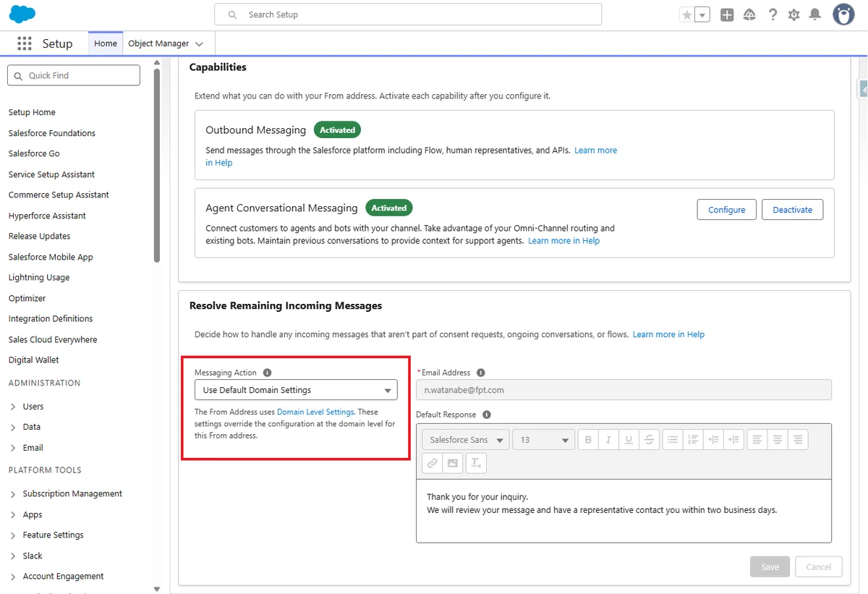Open Lightning Usage in sidebar

(39, 277)
